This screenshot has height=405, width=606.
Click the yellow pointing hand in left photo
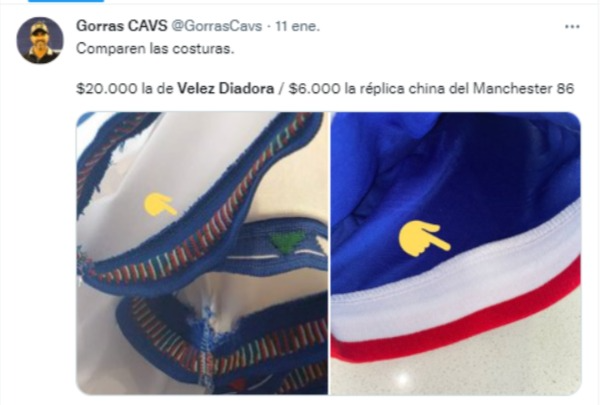pyautogui.click(x=160, y=204)
